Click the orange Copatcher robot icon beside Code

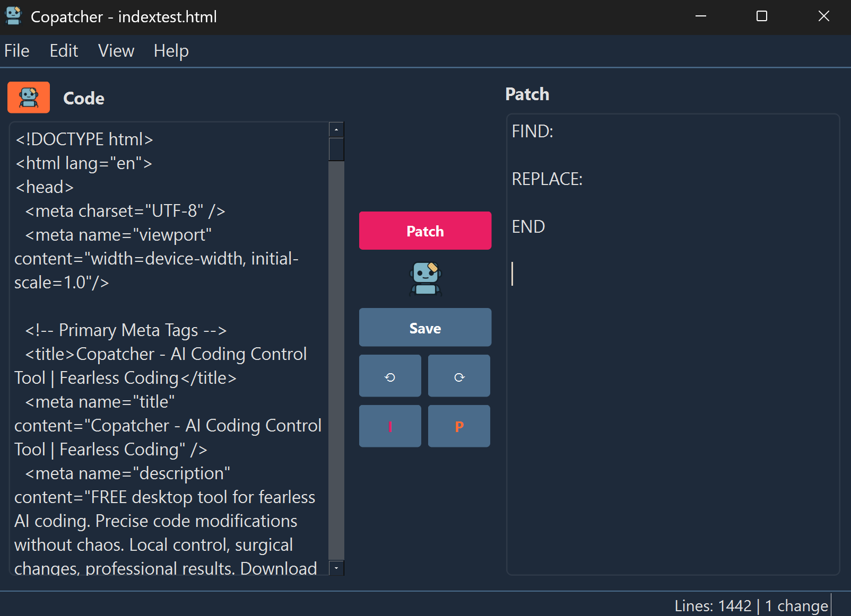(29, 98)
